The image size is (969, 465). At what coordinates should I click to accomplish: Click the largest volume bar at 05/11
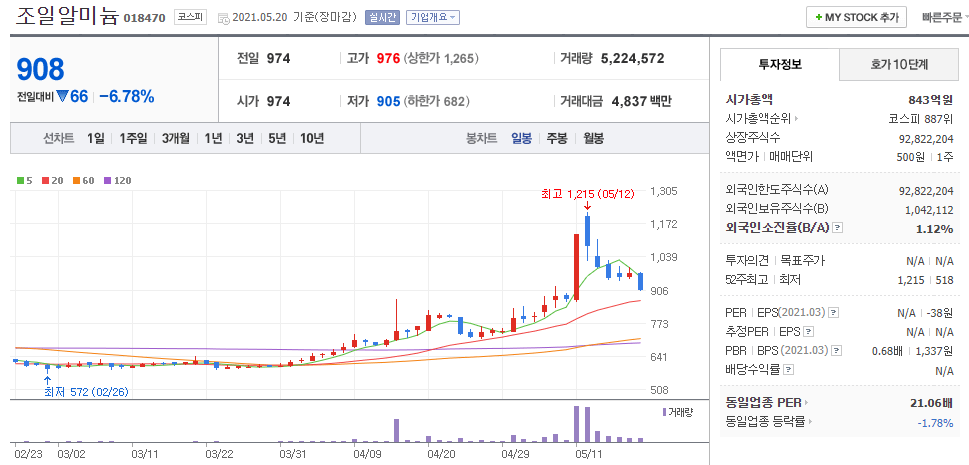[576, 424]
